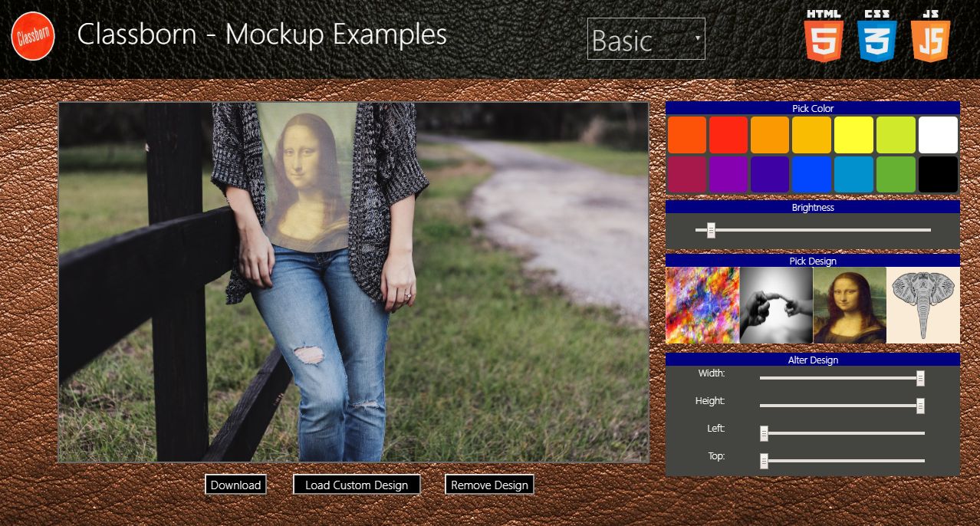980x526 pixels.
Task: Pick the indigo color swatch
Action: 770,174
